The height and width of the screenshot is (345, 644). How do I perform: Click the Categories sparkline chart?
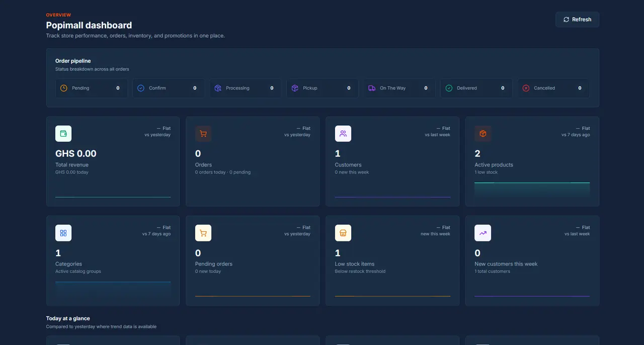(113, 289)
